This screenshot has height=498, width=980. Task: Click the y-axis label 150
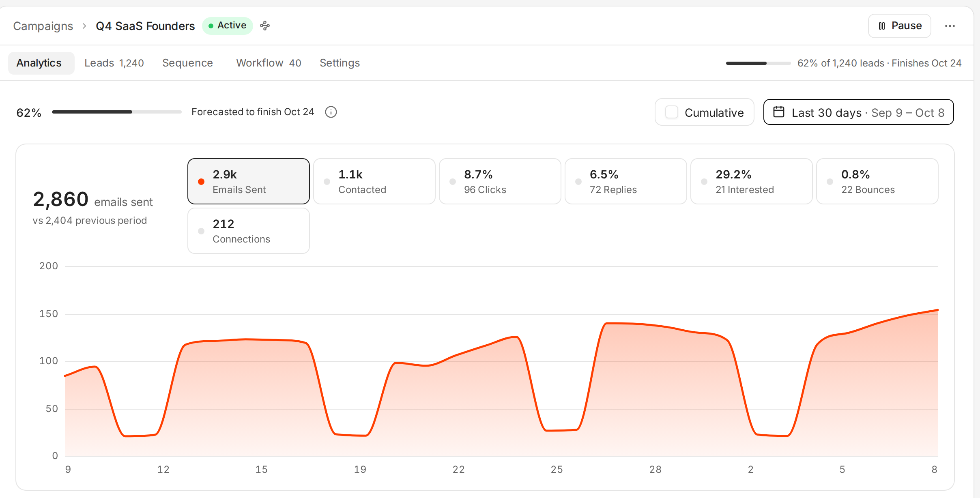pyautogui.click(x=49, y=314)
